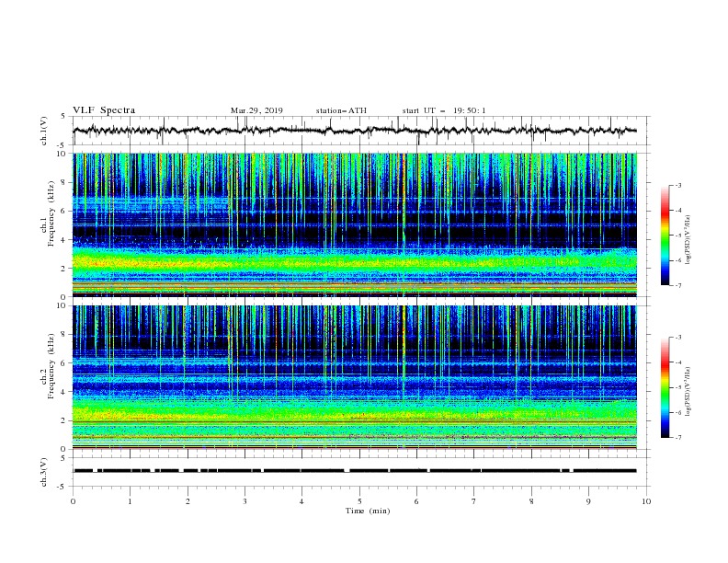This screenshot has width=728, height=563.
Task: Click time axis tick label '7'
Action: click(x=474, y=501)
